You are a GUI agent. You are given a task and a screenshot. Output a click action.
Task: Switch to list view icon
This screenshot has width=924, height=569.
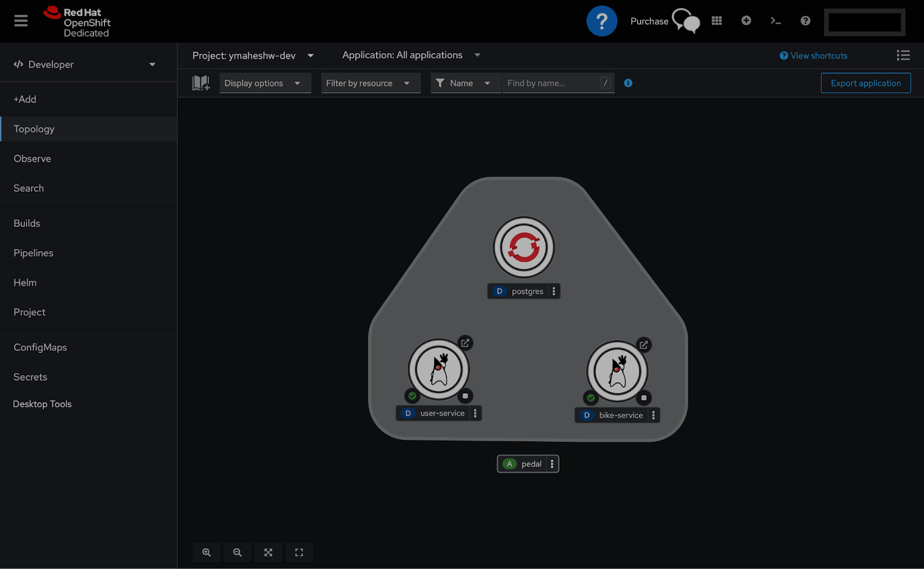[903, 55]
